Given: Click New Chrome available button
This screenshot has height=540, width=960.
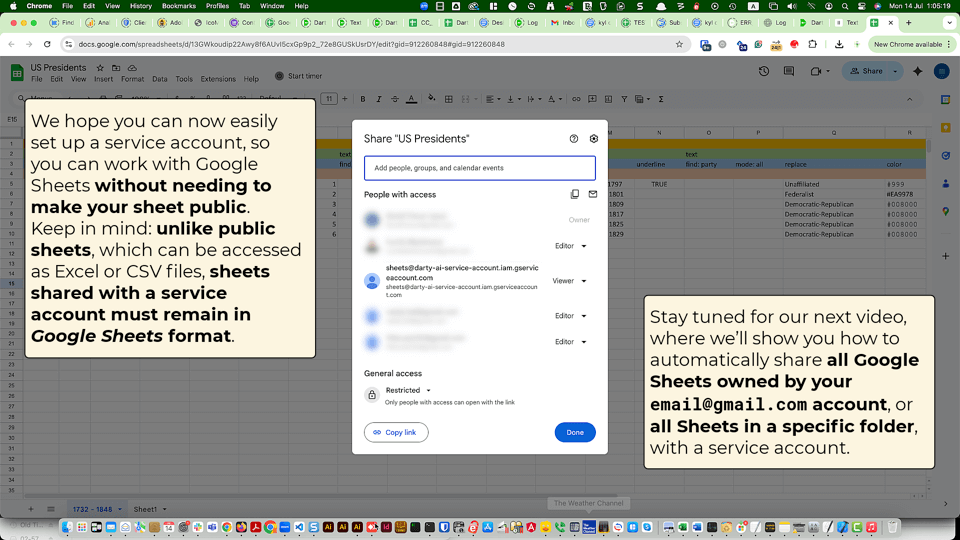Looking at the screenshot, I should 912,44.
